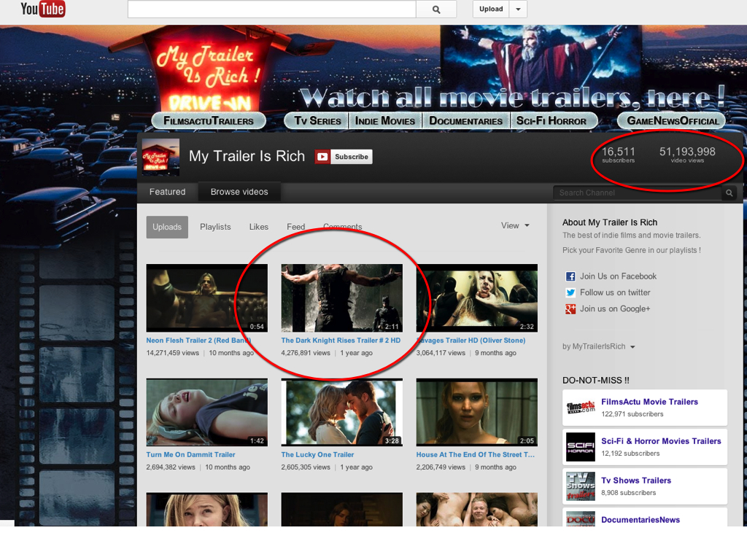747x560 pixels.
Task: Open the Twitter bird icon
Action: point(570,292)
